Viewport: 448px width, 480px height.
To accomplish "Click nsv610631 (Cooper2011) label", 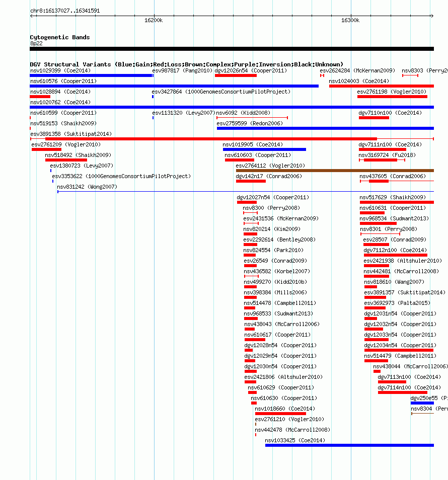I will pyautogui.click(x=393, y=208).
